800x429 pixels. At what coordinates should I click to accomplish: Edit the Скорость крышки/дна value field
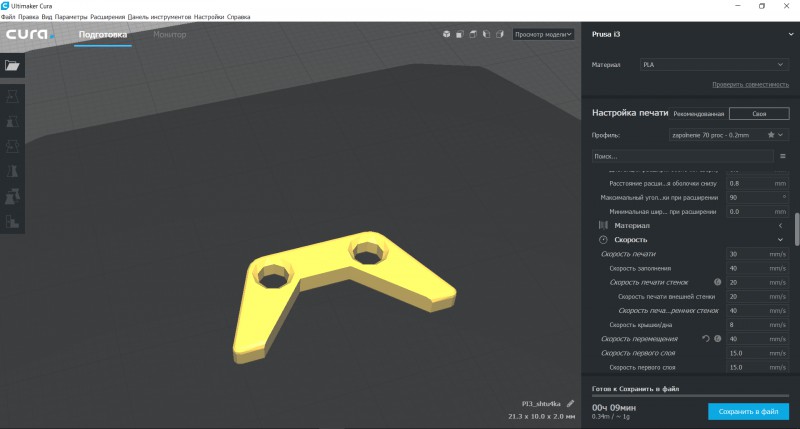(757, 325)
